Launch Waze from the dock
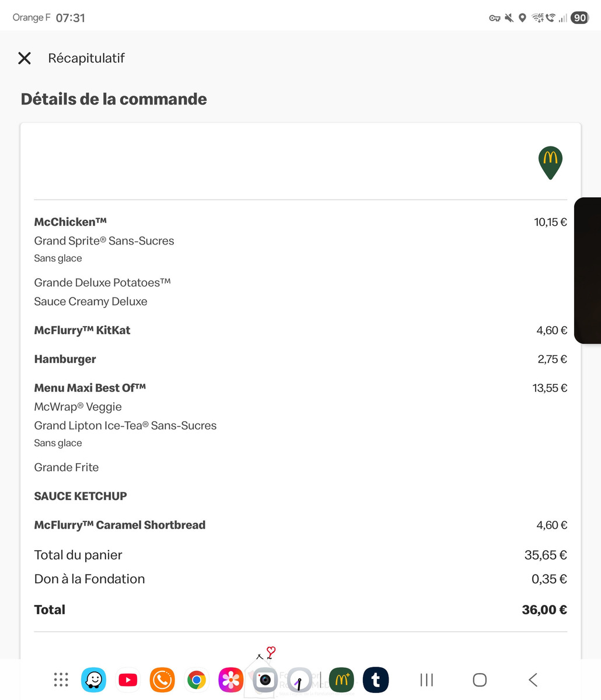 [x=93, y=680]
